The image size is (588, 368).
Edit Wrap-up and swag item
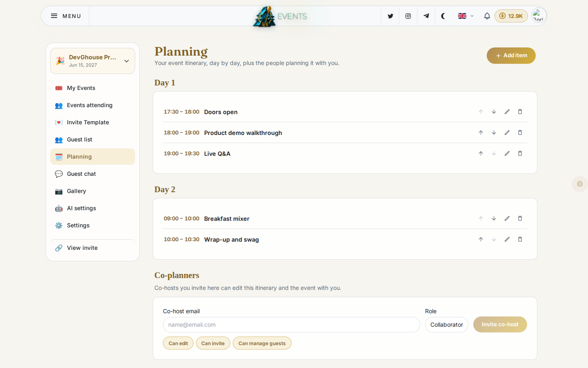tap(507, 239)
